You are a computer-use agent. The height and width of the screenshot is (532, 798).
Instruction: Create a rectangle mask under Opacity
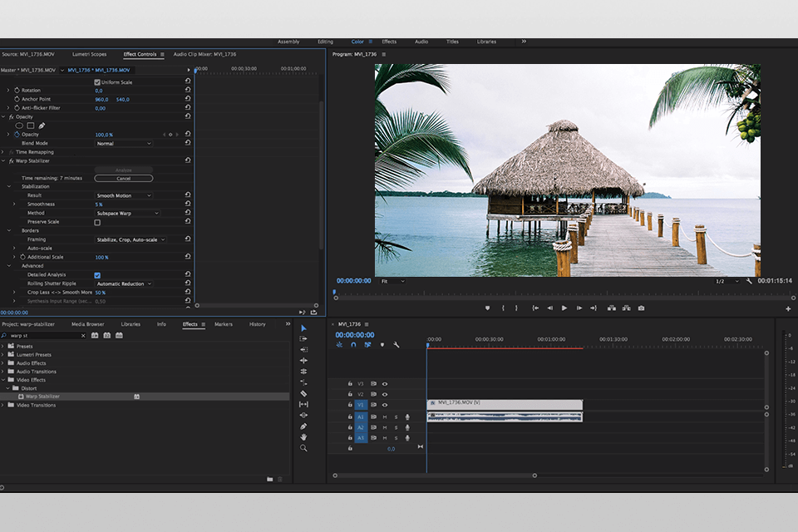click(31, 126)
